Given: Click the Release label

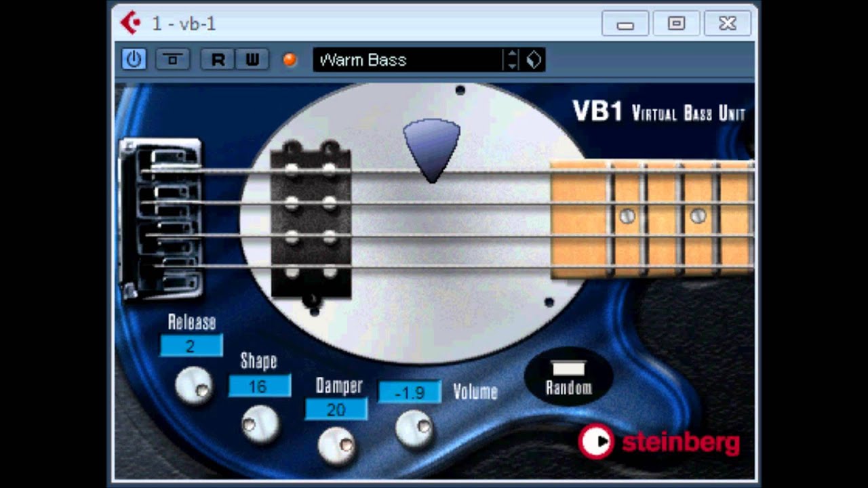Looking at the screenshot, I should pos(192,322).
